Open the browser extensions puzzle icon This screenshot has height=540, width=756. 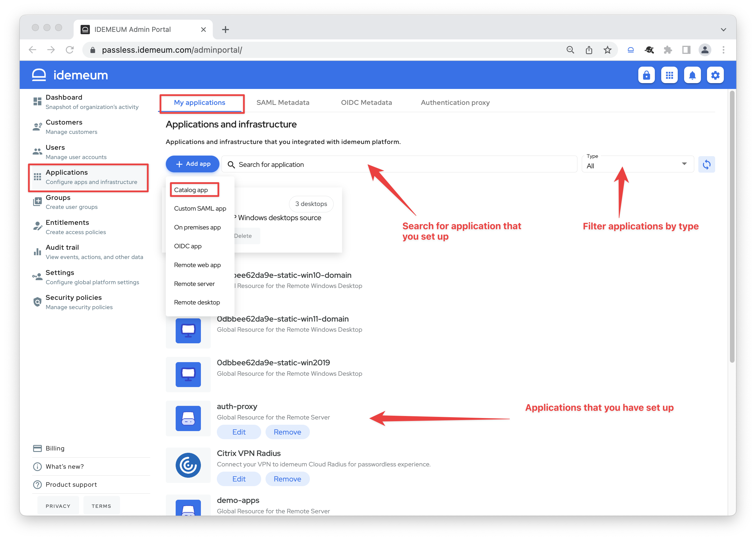click(668, 50)
